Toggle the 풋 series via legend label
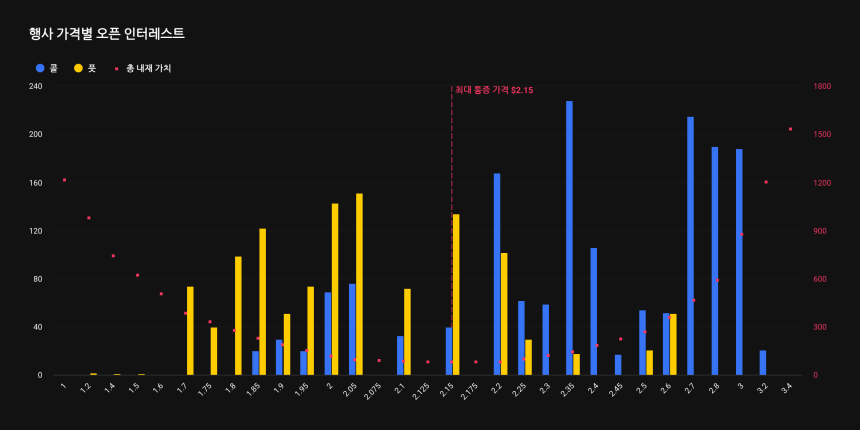This screenshot has width=860, height=430. point(92,68)
